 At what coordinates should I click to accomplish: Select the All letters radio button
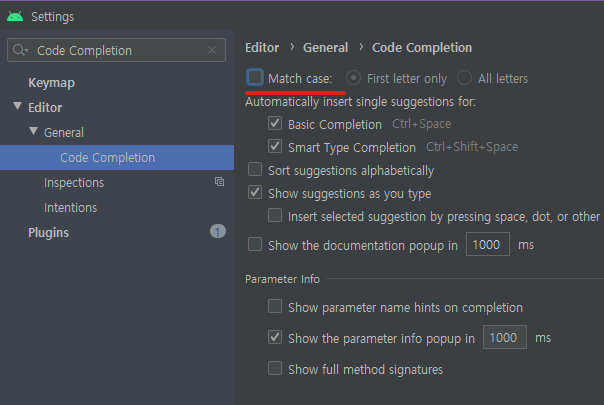[464, 78]
